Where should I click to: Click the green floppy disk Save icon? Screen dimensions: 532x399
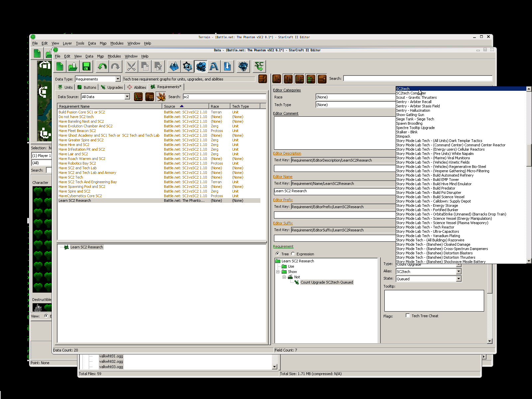(x=86, y=67)
